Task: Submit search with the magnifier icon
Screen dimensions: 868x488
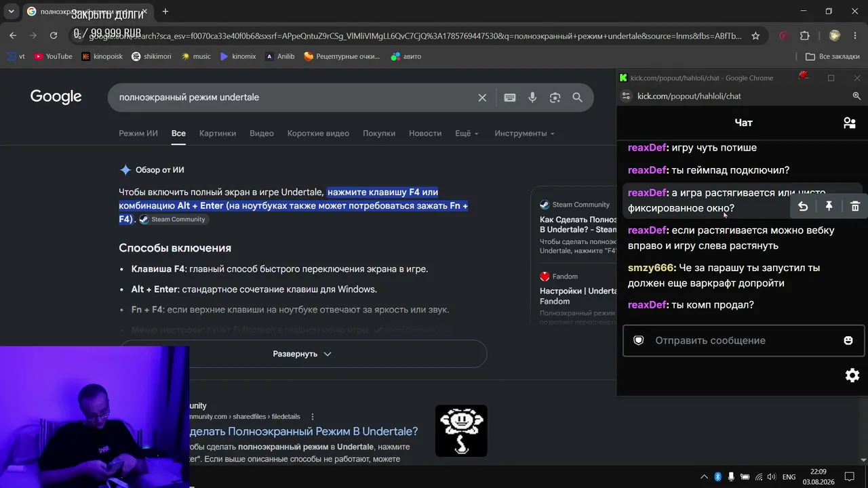Action: pos(577,98)
